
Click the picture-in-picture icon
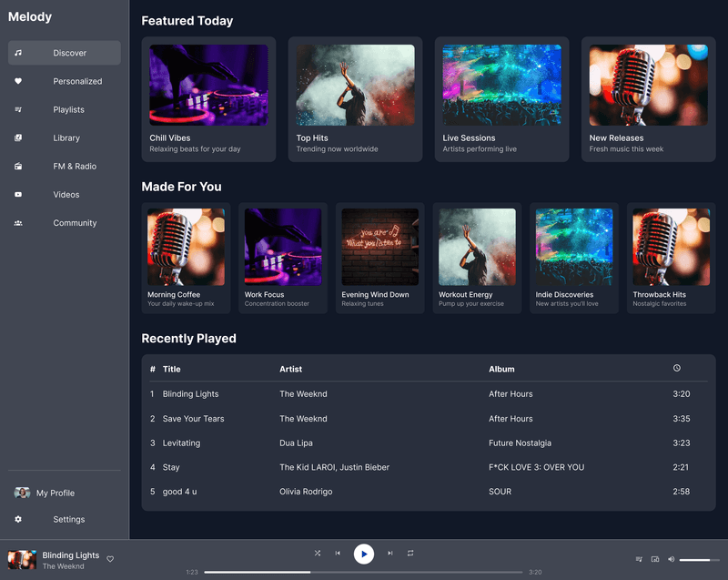[655, 559]
